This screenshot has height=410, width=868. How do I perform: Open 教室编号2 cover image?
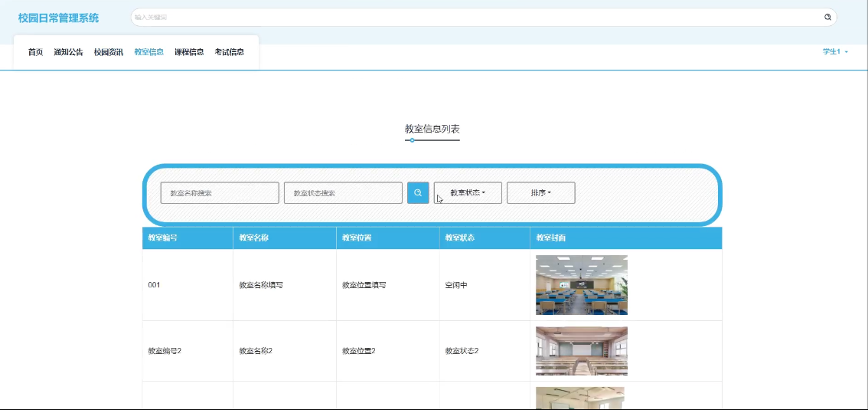581,351
